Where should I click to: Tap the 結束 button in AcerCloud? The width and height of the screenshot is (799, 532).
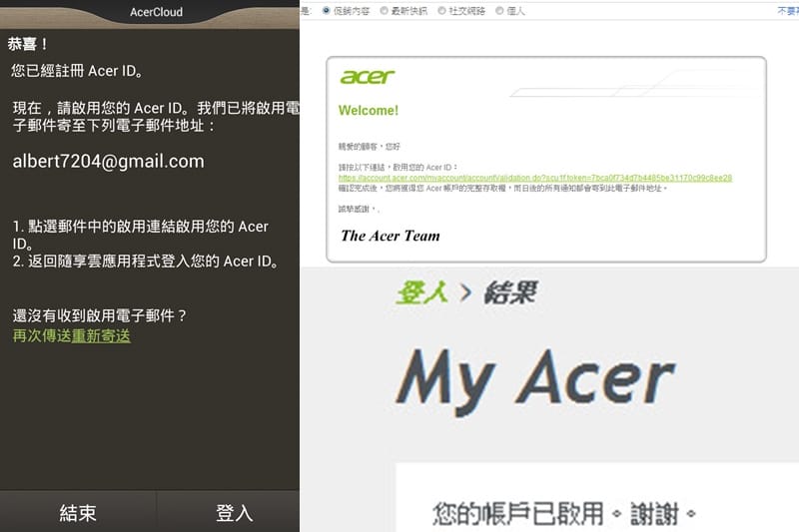pos(78,512)
